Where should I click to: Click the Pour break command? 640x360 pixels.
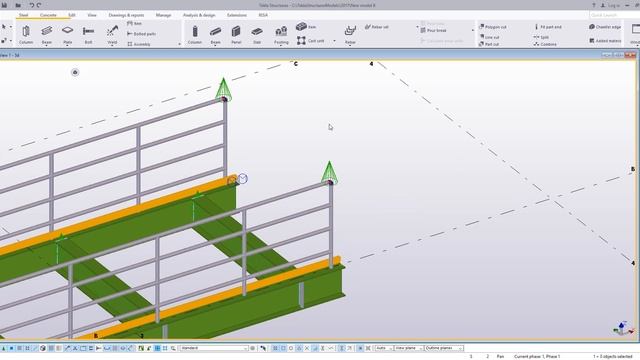coord(433,31)
